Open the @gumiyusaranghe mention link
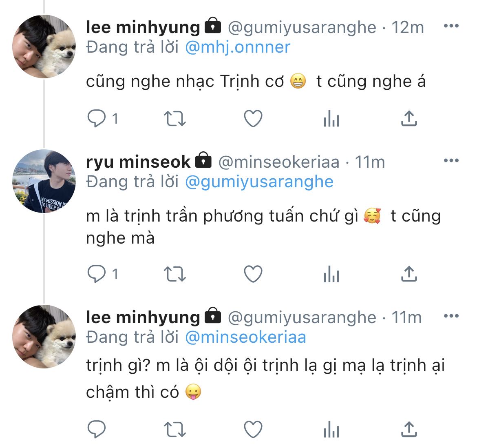The height and width of the screenshot is (448, 477). pyautogui.click(x=259, y=182)
